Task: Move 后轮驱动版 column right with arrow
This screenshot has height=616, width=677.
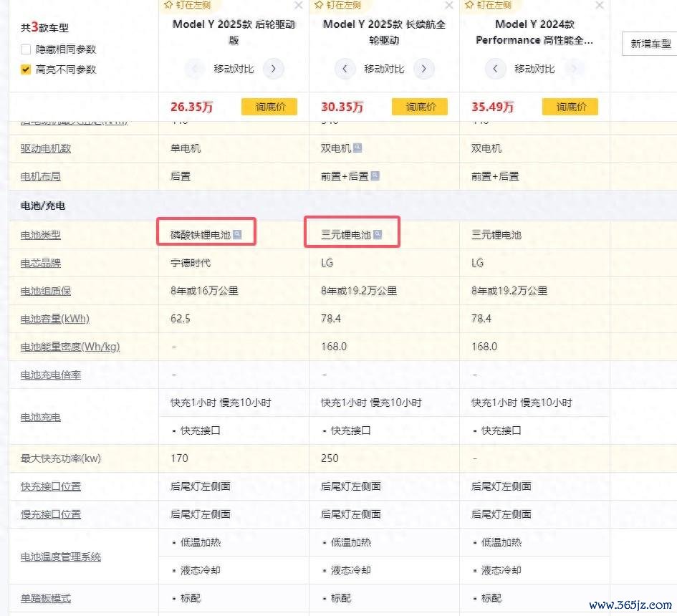Action: coord(273,69)
